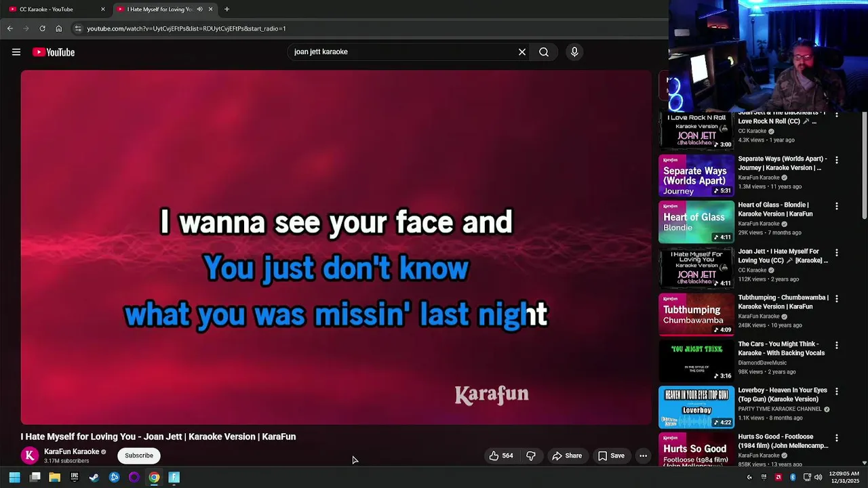Viewport: 868px width, 488px height.
Task: Open options menu for Hurts So Good
Action: tap(836, 438)
